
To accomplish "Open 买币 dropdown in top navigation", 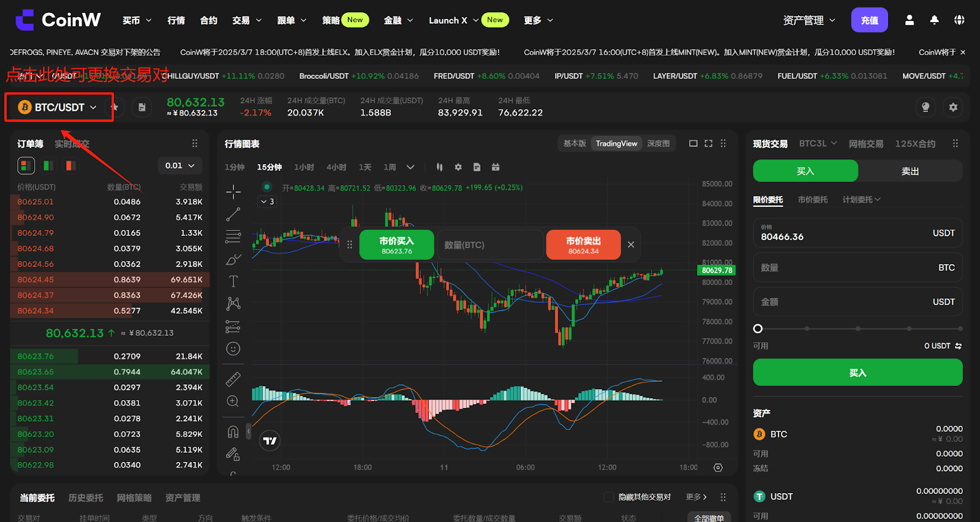I will point(137,20).
